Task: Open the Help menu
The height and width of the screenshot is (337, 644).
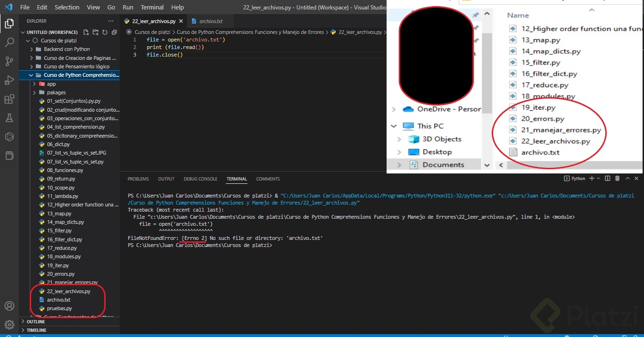Action: pos(177,7)
